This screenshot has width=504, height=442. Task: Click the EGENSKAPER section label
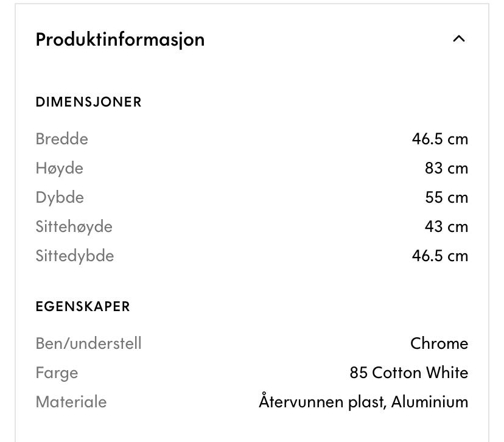point(83,306)
